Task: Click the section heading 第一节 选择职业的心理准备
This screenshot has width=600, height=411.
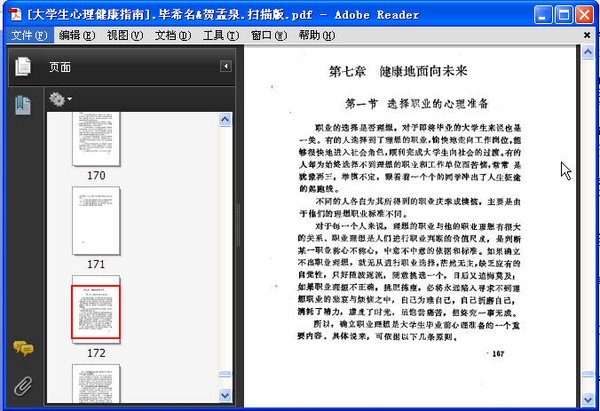Action: tap(417, 103)
